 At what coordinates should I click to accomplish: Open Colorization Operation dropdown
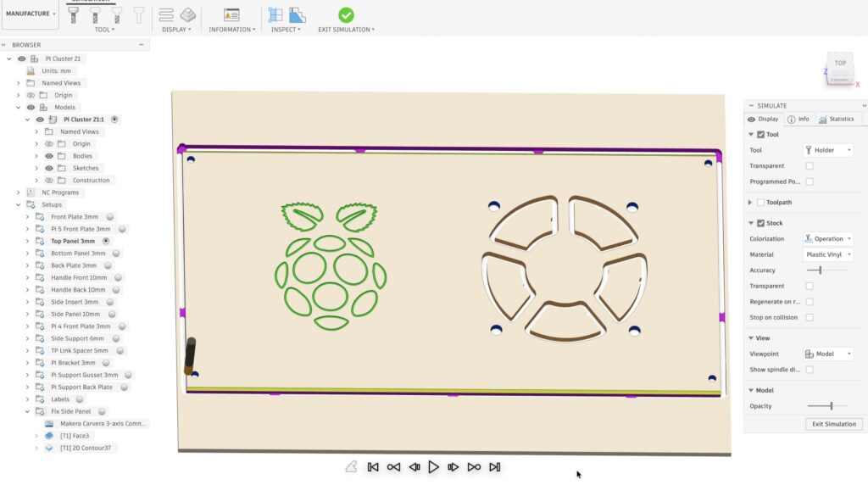click(828, 238)
